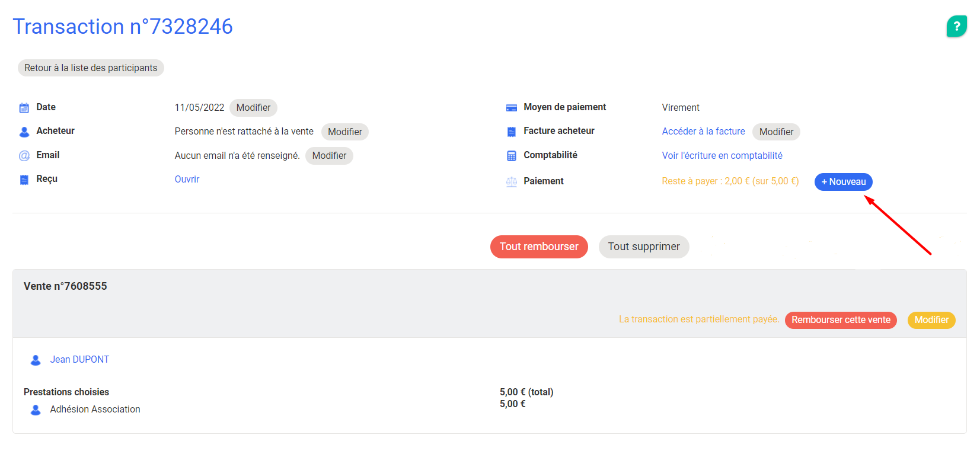Click Modifier next to Facture acheteur
Viewport: 980px width, 451px height.
[x=776, y=132]
